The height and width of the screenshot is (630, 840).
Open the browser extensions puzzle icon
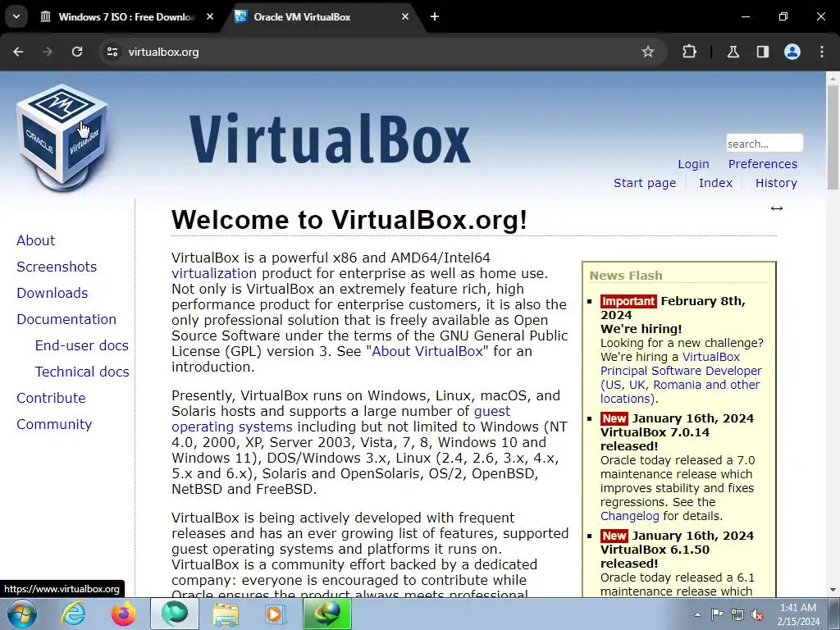(x=689, y=52)
